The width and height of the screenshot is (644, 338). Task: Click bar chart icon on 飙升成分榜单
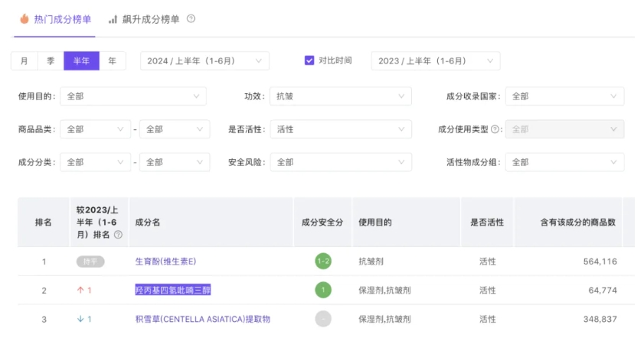113,19
